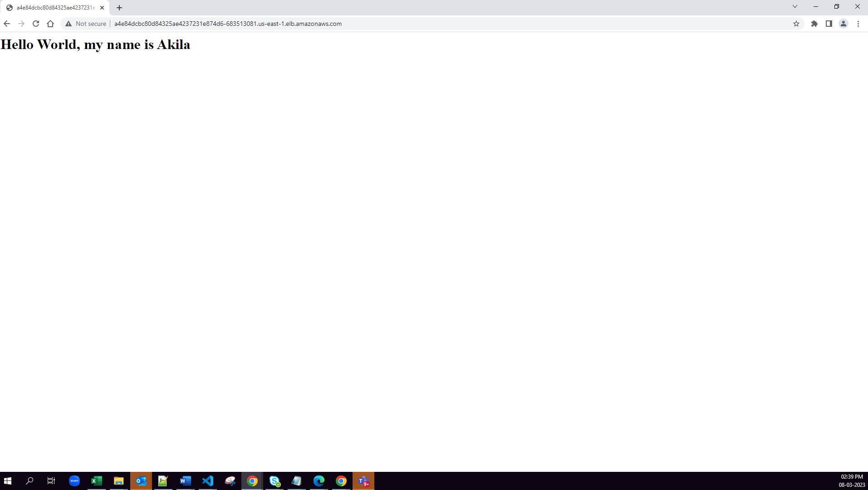Open the Chrome profile menu
The height and width of the screenshot is (490, 868).
843,24
